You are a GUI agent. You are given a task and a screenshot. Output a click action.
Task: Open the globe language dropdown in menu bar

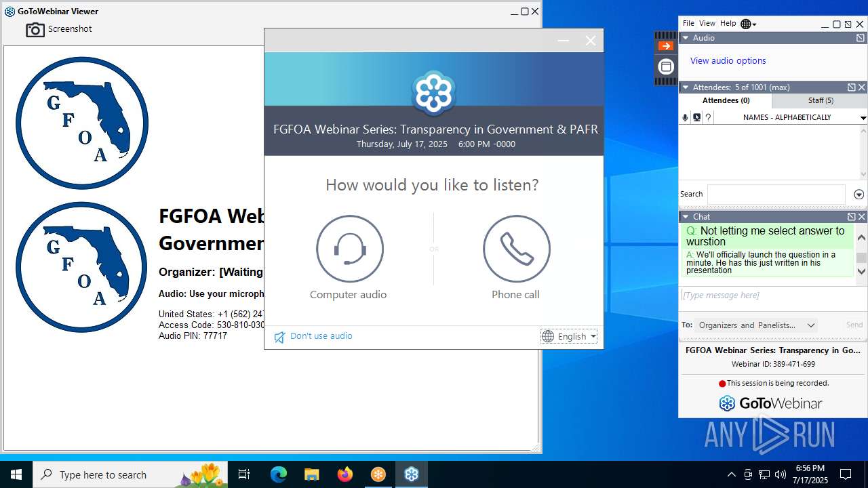(x=749, y=24)
